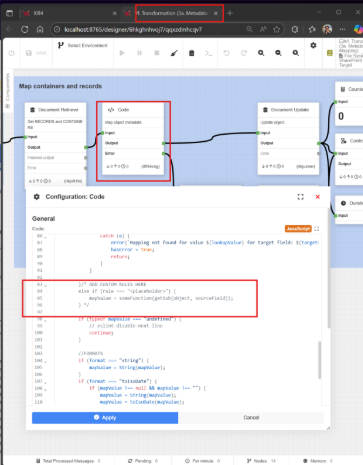Click the JavaScript language badge
Image resolution: width=363 pixels, height=465 pixels.
pyautogui.click(x=298, y=229)
